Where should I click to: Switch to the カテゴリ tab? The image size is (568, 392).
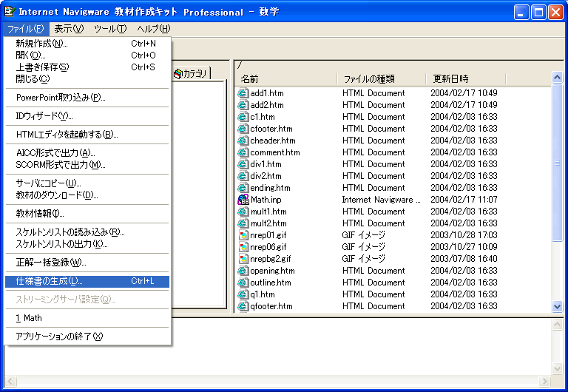(191, 73)
